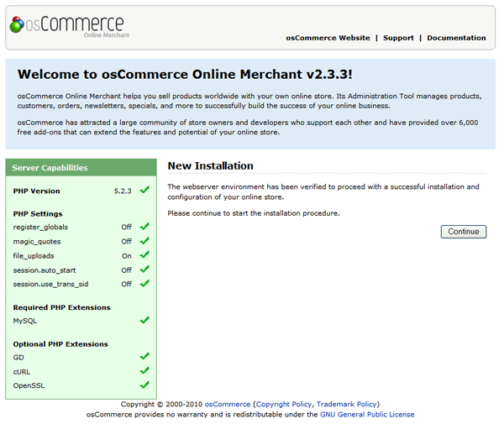Open the osCommerce Website link

(x=328, y=38)
